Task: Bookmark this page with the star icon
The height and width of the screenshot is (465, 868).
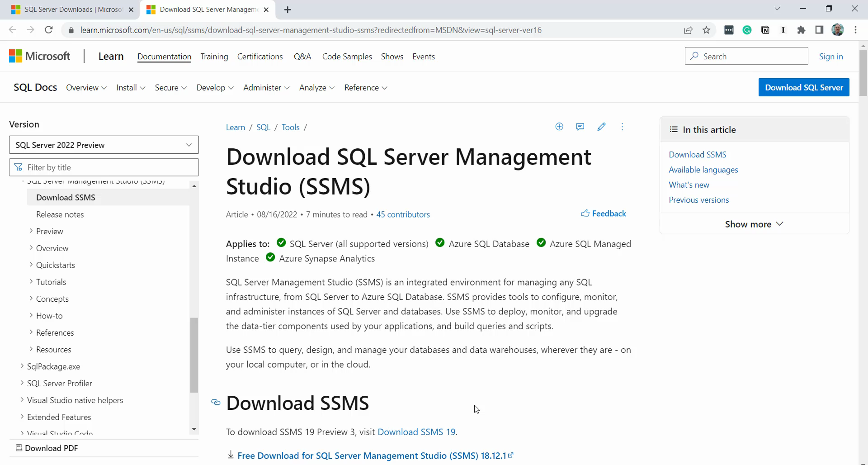Action: [707, 30]
